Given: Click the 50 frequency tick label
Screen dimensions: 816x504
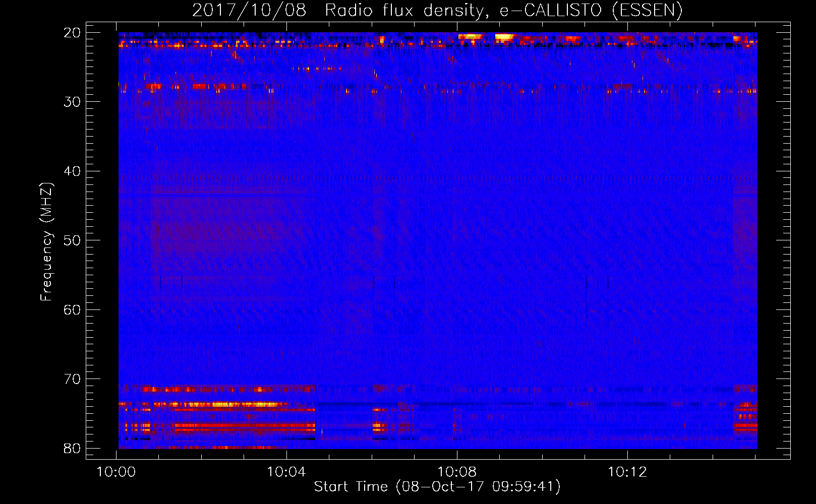Looking at the screenshot, I should click(73, 240).
